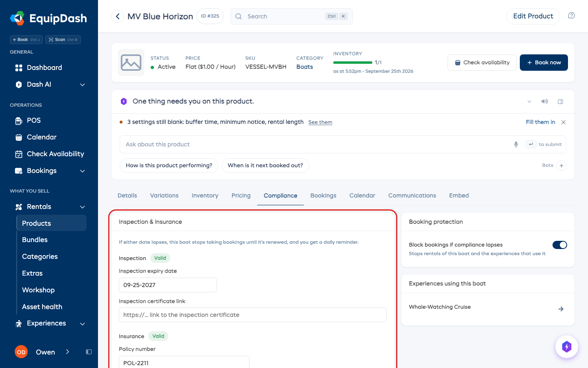Click the Book now button
This screenshot has height=368, width=588.
[x=543, y=63]
